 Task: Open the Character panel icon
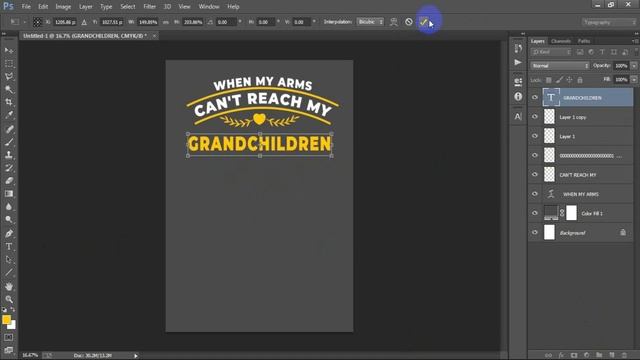pyautogui.click(x=518, y=116)
